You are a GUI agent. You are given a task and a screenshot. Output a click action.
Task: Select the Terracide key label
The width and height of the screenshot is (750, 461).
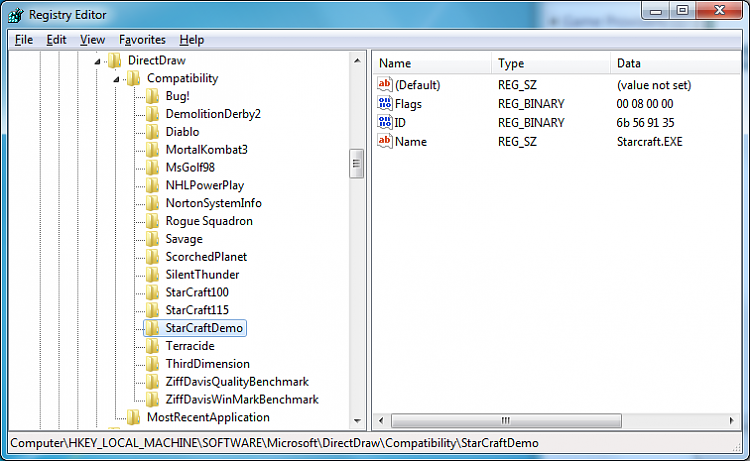point(190,346)
